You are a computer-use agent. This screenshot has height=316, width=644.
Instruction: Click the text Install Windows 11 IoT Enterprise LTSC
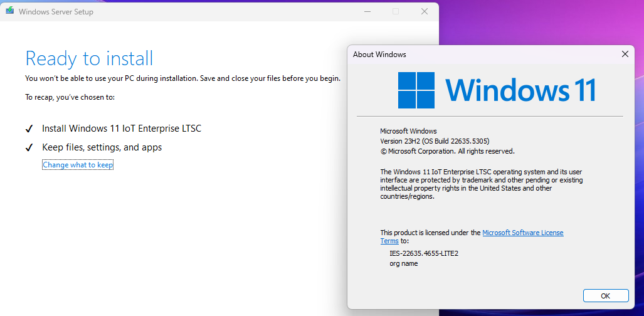click(x=122, y=128)
